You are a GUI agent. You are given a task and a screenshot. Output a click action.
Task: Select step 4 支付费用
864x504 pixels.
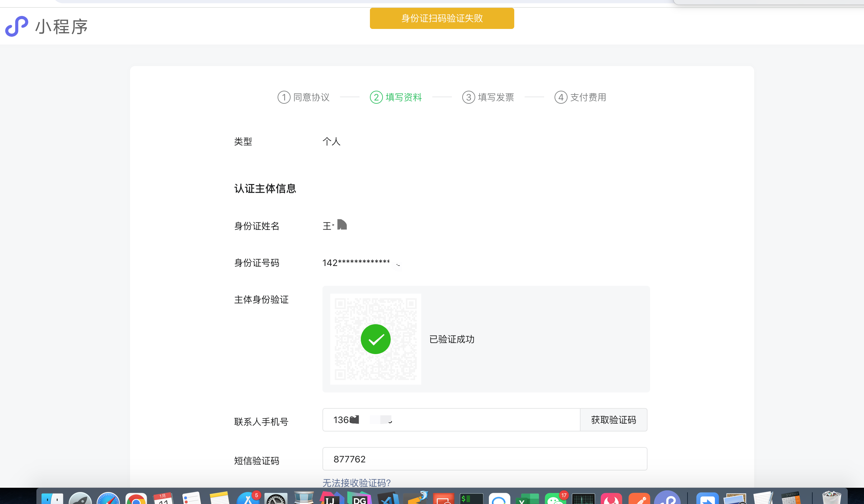pos(580,97)
